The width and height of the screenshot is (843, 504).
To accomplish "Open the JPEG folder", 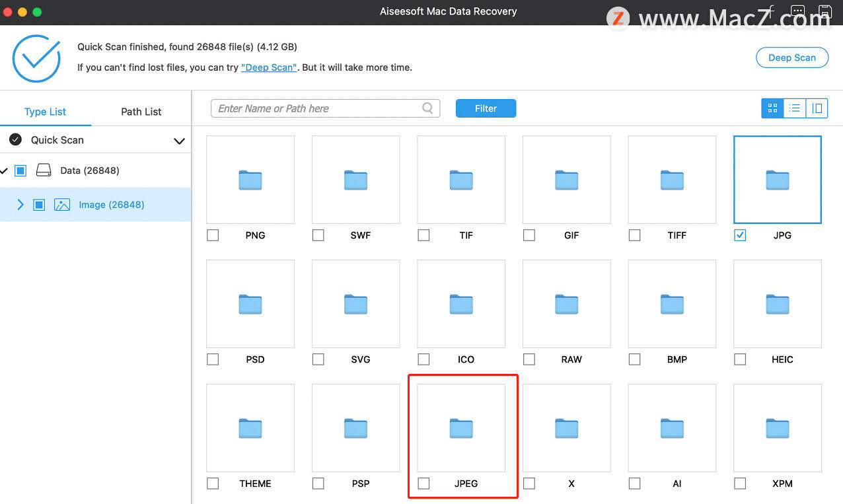I will click(x=461, y=428).
